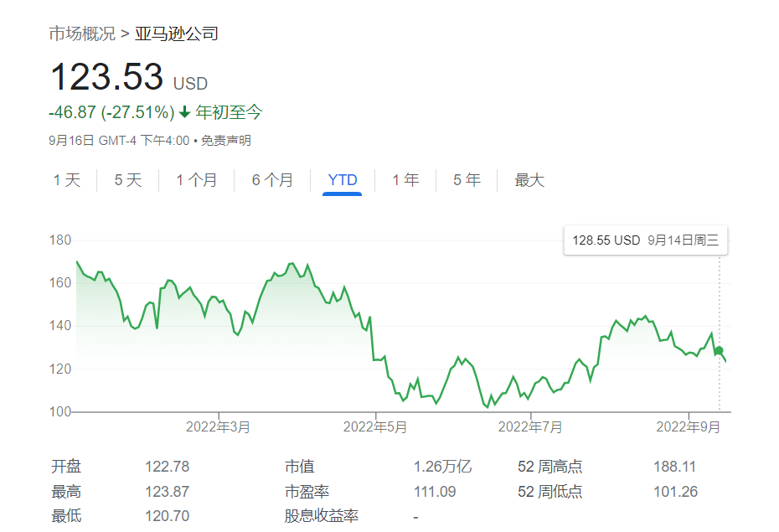779x532 pixels.
Task: Select the YTD range tab
Action: click(343, 180)
